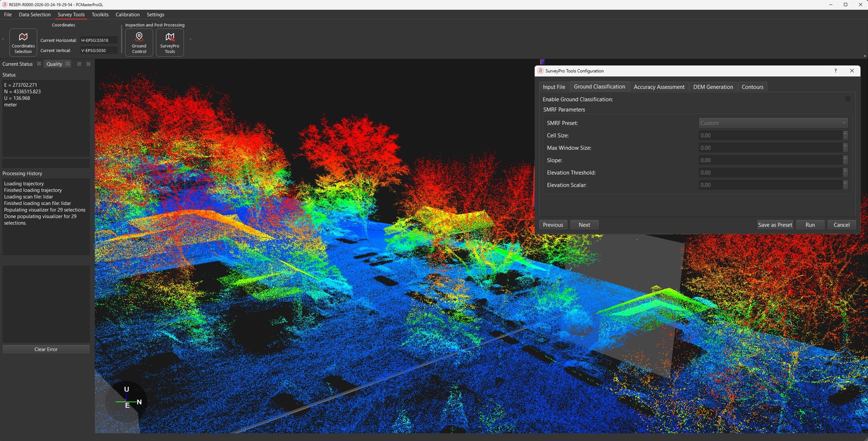Click the help question mark in dialog
Image resolution: width=868 pixels, height=441 pixels.
click(835, 71)
